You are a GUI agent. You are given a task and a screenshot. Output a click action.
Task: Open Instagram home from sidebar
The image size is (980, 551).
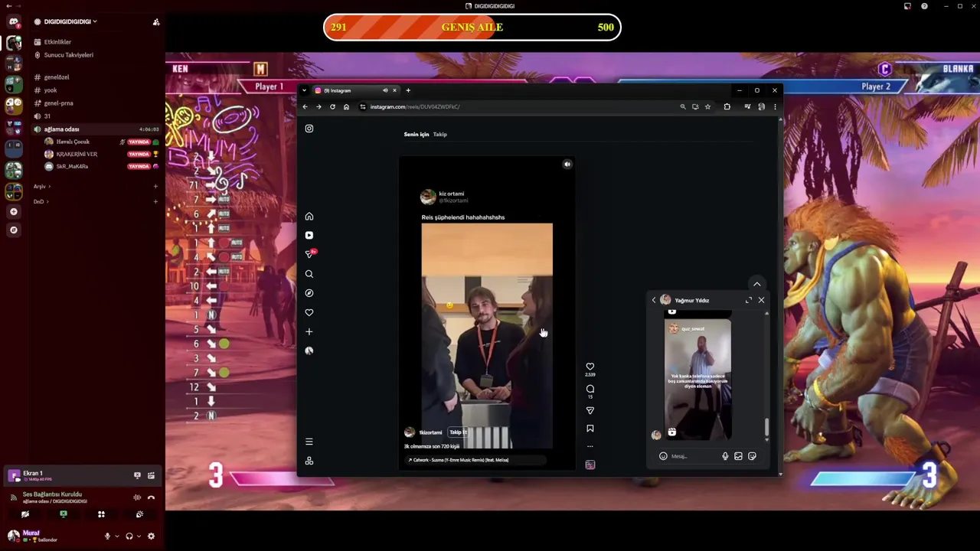pyautogui.click(x=309, y=217)
